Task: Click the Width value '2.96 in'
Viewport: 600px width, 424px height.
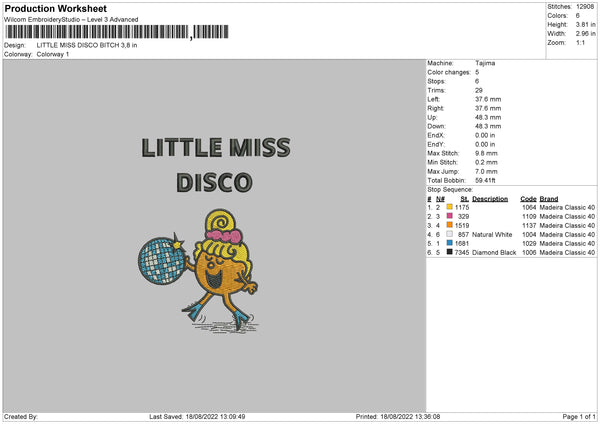Action: click(585, 34)
